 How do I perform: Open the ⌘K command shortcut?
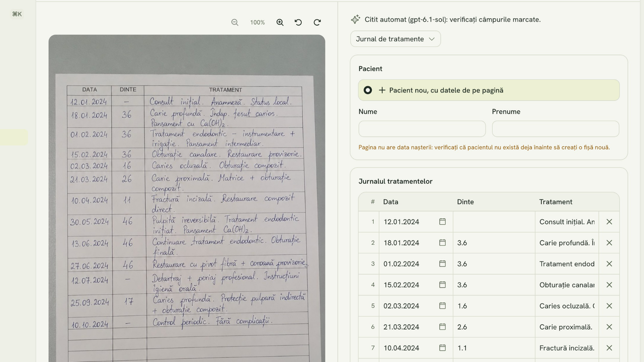point(17,14)
